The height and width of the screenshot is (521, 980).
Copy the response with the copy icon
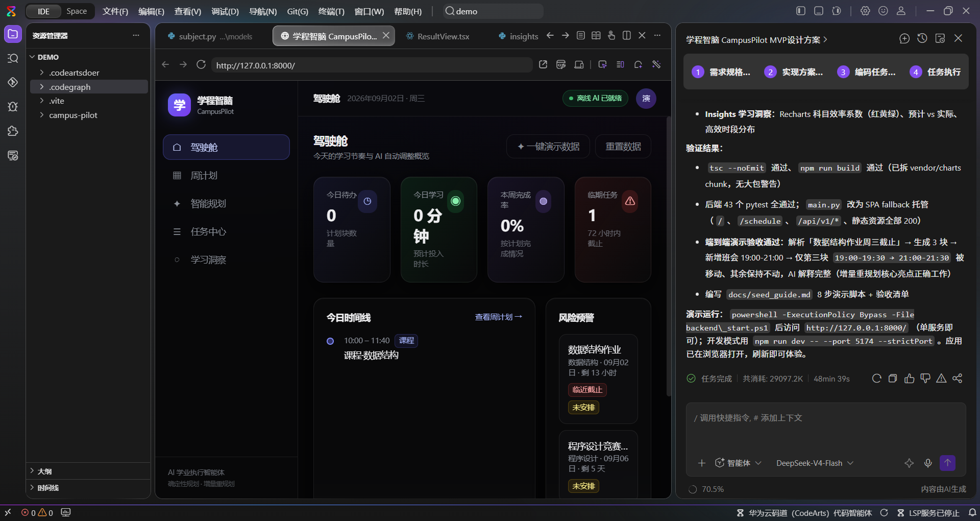point(893,378)
